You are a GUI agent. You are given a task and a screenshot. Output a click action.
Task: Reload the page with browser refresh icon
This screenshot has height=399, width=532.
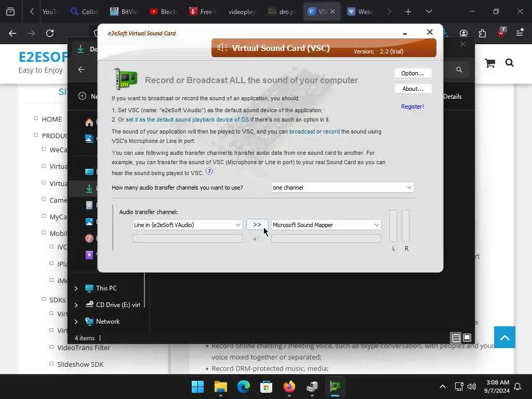(50, 33)
